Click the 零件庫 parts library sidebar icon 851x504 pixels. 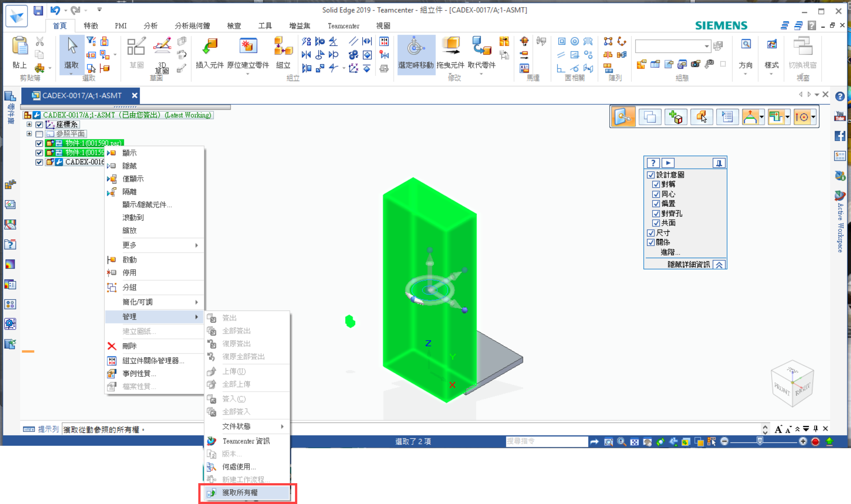tap(10, 108)
